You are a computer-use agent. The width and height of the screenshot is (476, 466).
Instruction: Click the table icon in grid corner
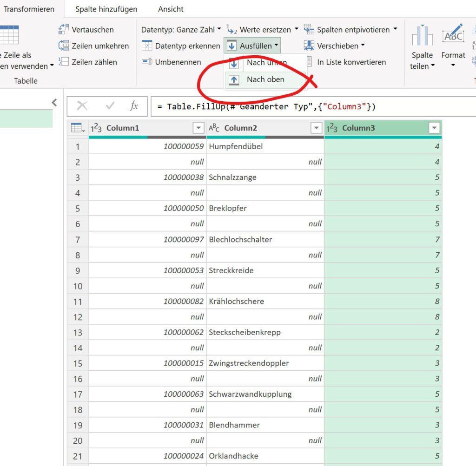[77, 128]
